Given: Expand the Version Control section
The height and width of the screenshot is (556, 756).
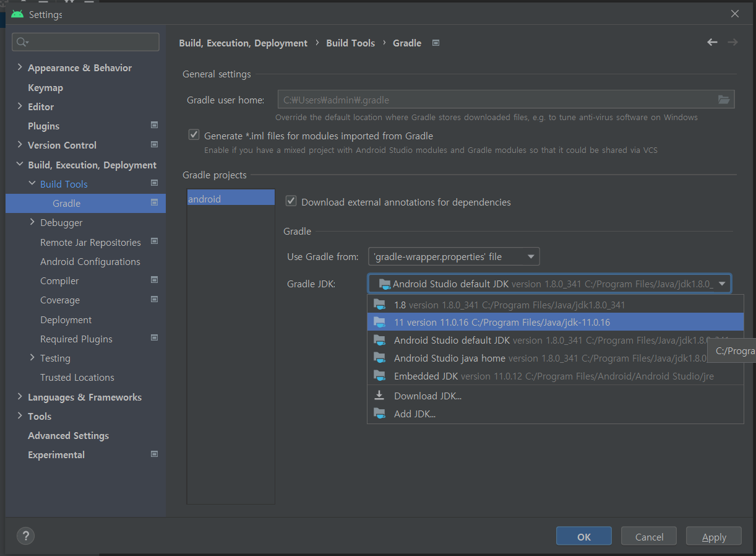Looking at the screenshot, I should point(20,145).
